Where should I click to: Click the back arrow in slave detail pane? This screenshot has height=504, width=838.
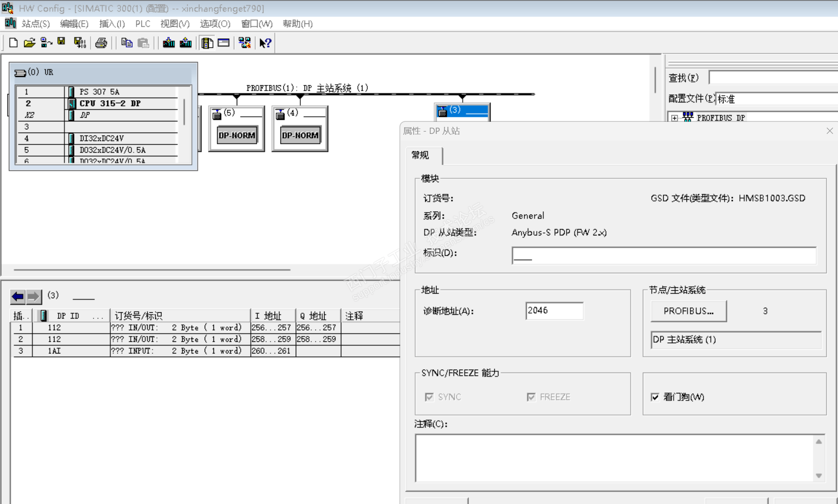click(18, 296)
